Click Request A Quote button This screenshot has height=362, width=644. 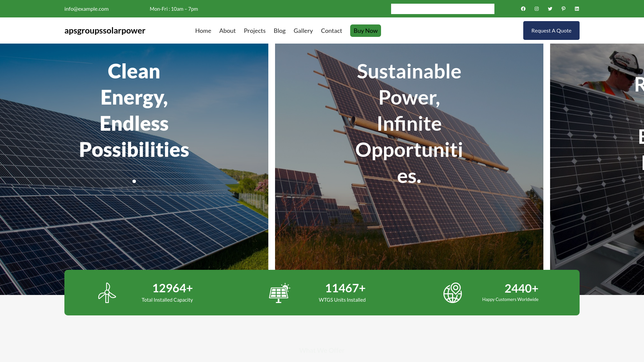[551, 31]
